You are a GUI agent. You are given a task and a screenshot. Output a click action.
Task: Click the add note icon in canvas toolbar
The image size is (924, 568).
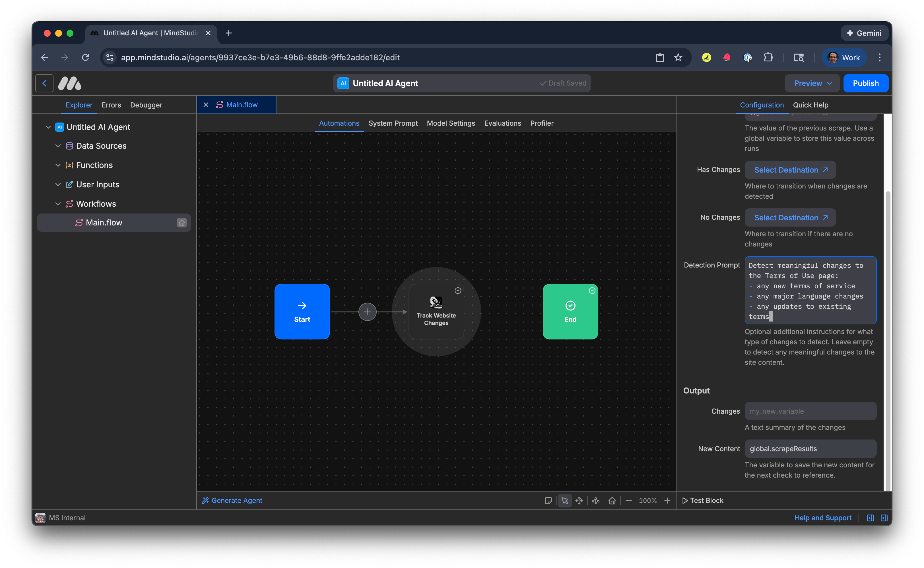pos(549,500)
